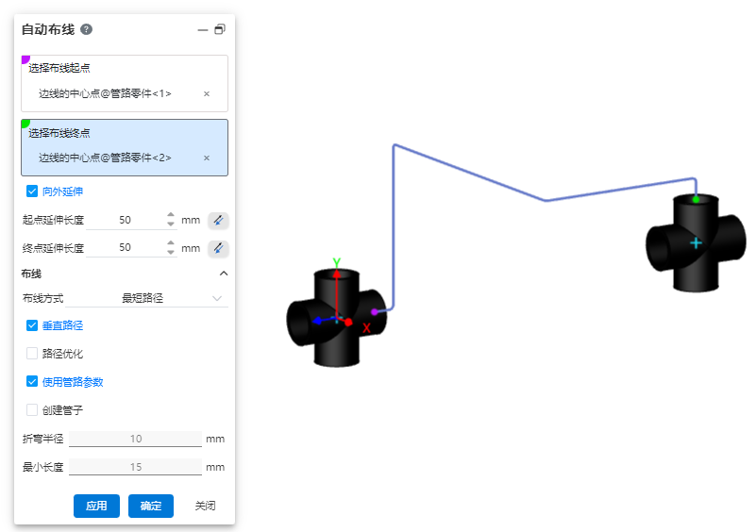Screen dimensions: 756x532
Task: Collapse the 布线 section
Action: click(x=224, y=274)
